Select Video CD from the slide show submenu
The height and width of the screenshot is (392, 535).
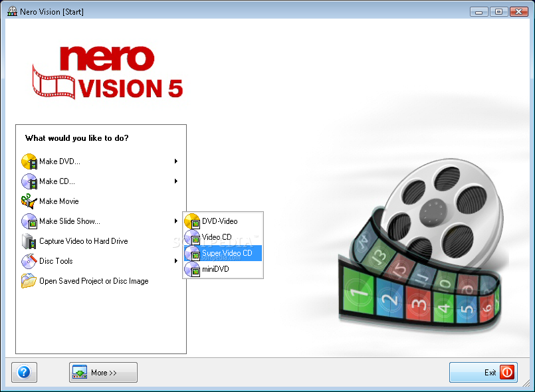tap(223, 237)
